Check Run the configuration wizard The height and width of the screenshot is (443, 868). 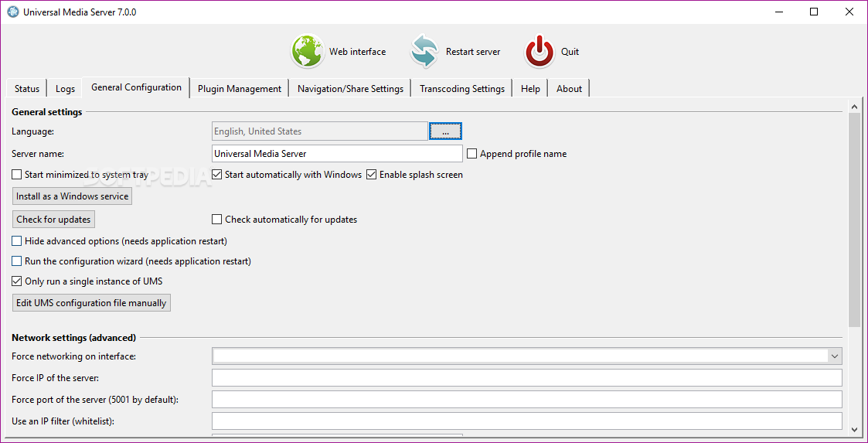pyautogui.click(x=16, y=261)
